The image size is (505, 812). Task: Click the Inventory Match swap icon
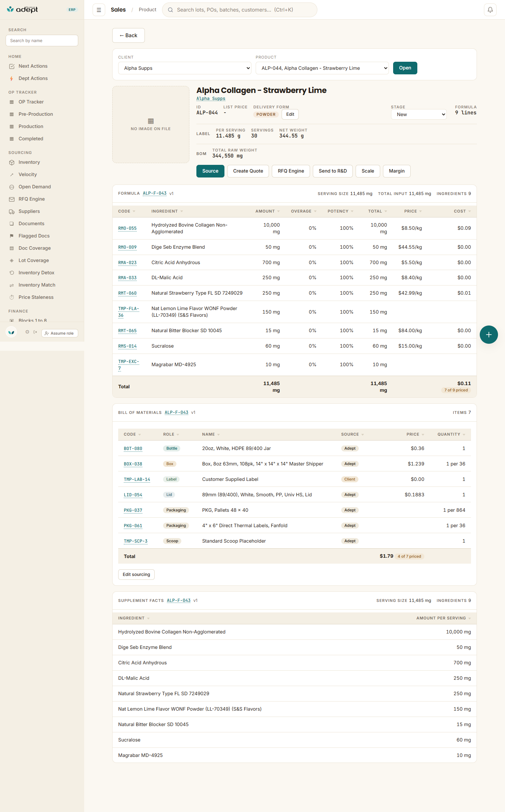point(12,285)
